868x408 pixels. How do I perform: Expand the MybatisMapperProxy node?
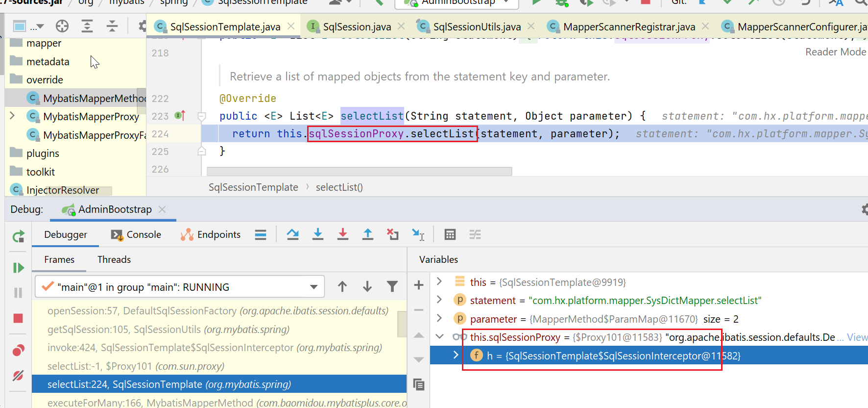(x=12, y=116)
